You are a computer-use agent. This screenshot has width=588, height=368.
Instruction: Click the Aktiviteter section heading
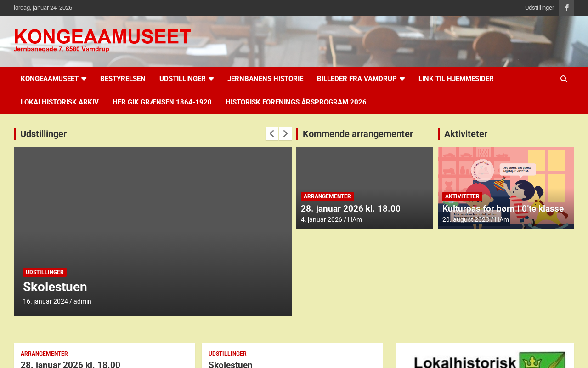(466, 134)
